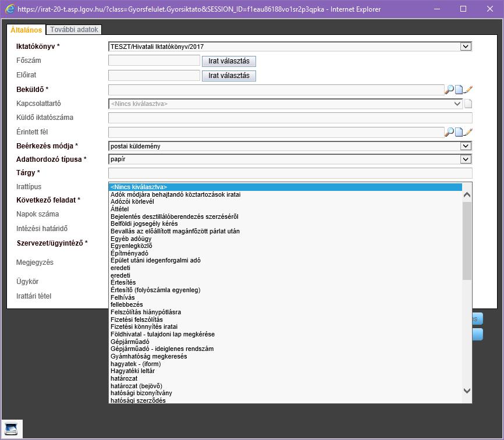Click the new document icon beside Kapcsolattartó
The height and width of the screenshot is (440, 504).
[468, 104]
